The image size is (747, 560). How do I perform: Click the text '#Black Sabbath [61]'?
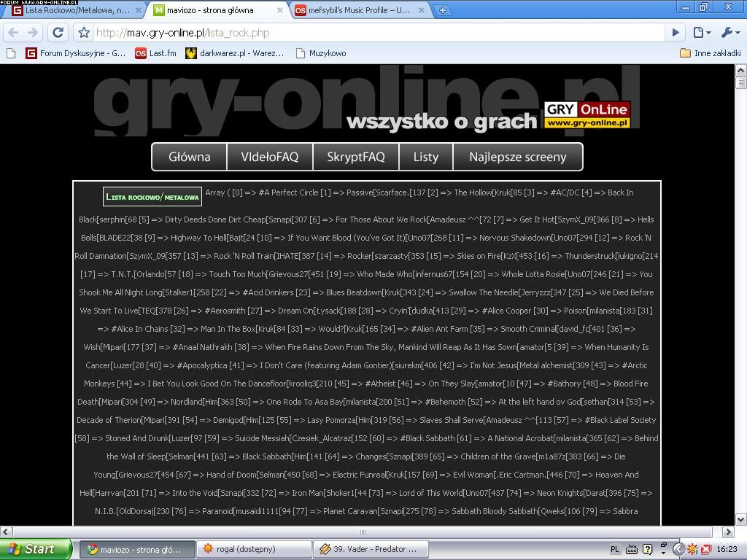[436, 438]
